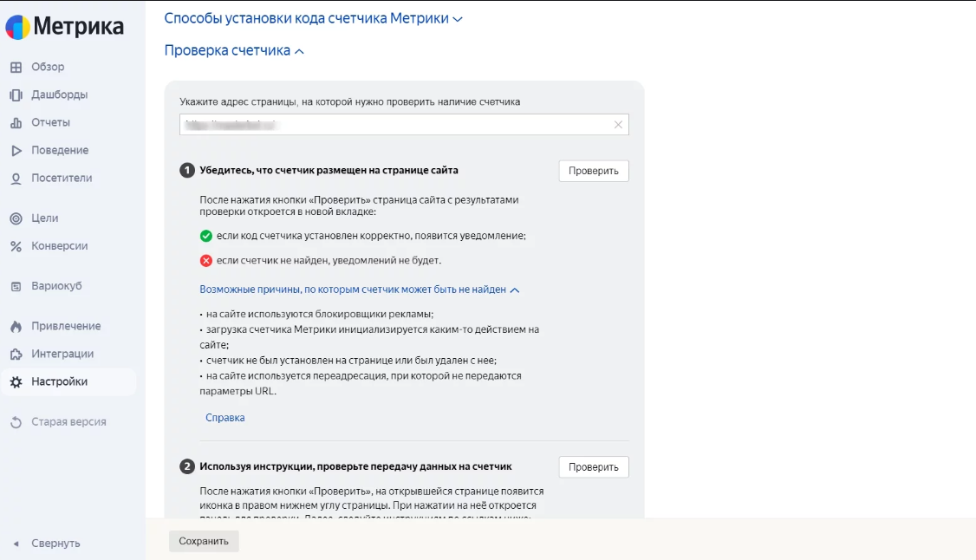Go to Привлечение section
The height and width of the screenshot is (560, 976).
pos(66,326)
